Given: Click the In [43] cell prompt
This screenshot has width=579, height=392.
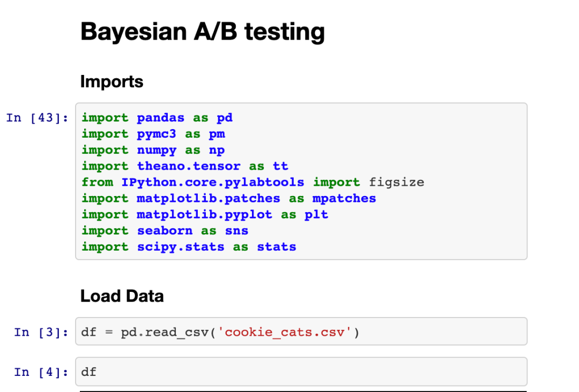Looking at the screenshot, I should (38, 118).
